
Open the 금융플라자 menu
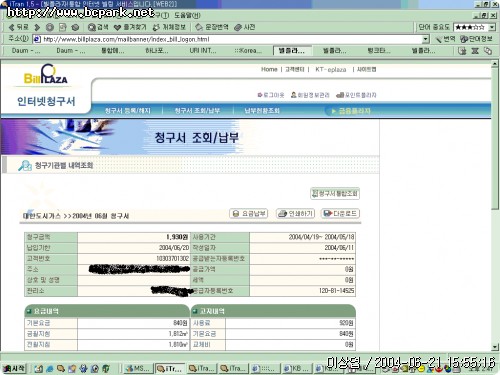click(x=352, y=111)
